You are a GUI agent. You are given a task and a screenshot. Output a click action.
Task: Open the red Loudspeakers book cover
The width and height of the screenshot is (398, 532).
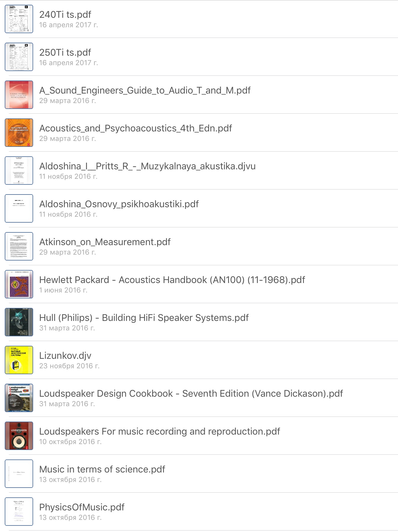19,436
